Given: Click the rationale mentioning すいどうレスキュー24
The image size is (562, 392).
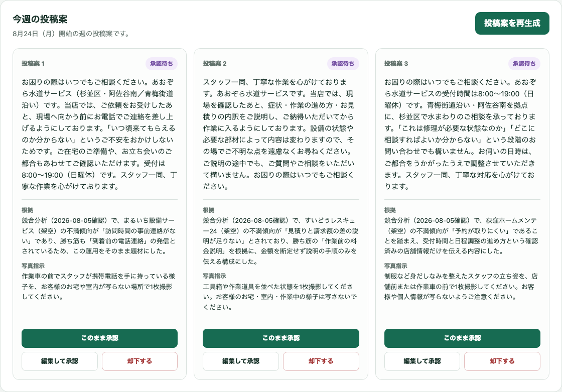Looking at the screenshot, I should click(280, 240).
